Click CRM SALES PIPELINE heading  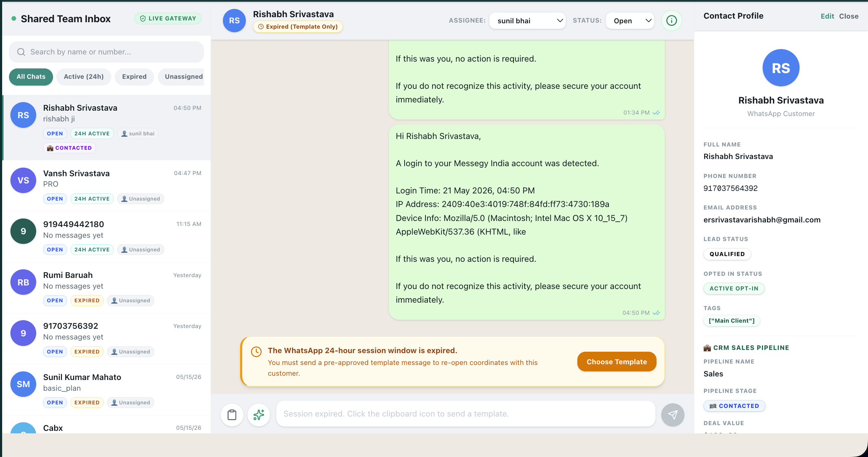point(746,347)
